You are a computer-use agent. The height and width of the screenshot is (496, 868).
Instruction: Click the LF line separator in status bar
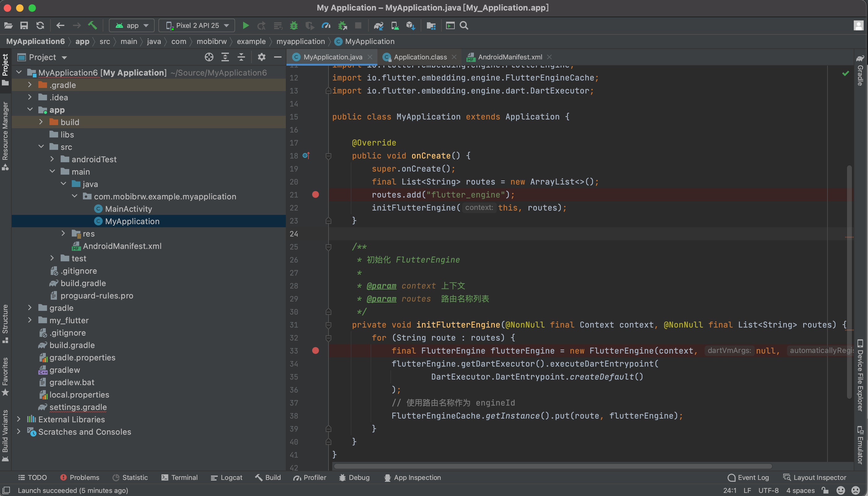[747, 490]
